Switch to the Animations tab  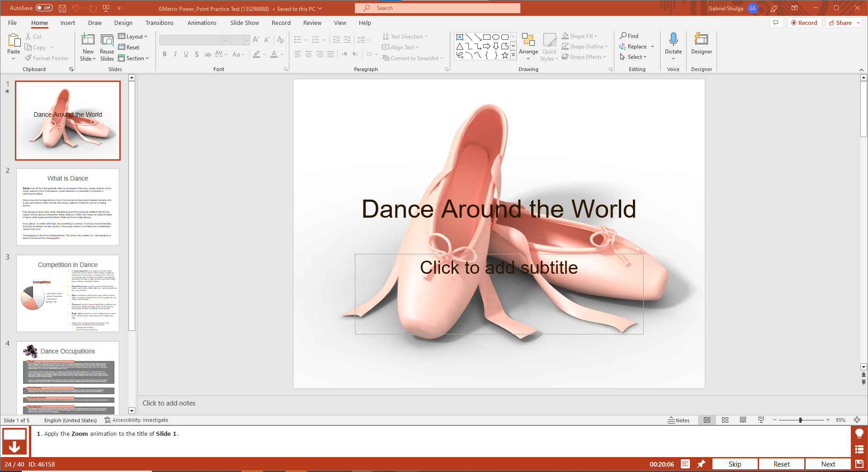point(202,23)
